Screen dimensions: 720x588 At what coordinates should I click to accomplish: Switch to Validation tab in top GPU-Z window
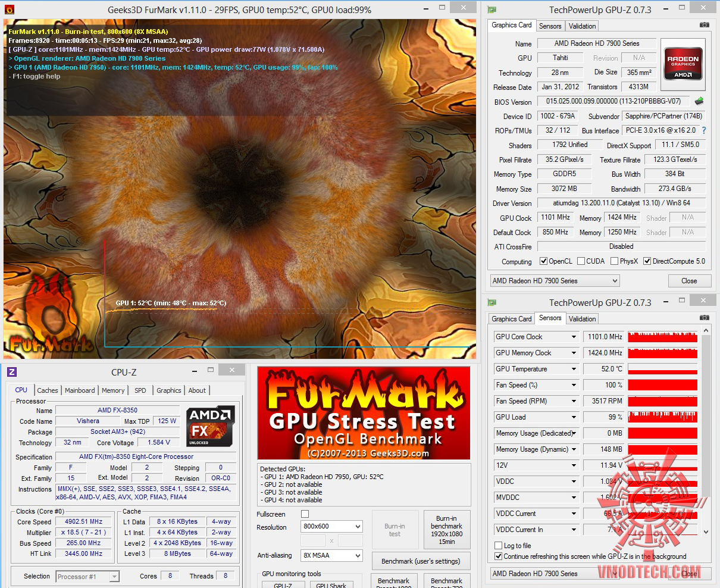pyautogui.click(x=582, y=26)
